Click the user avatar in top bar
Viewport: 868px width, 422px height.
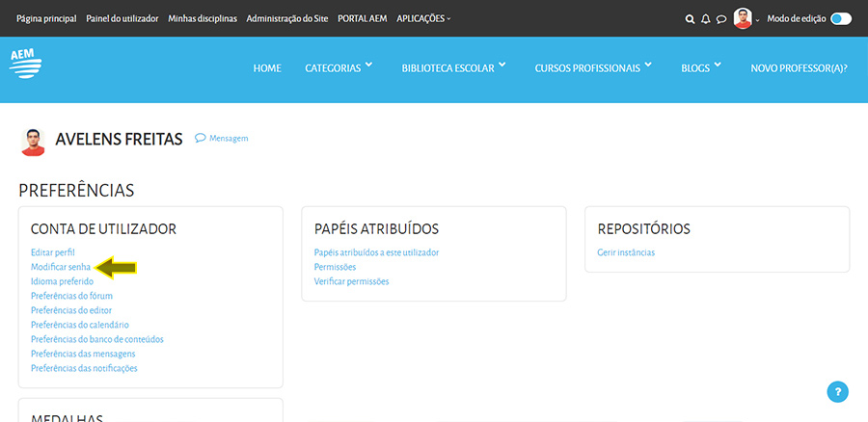(743, 18)
